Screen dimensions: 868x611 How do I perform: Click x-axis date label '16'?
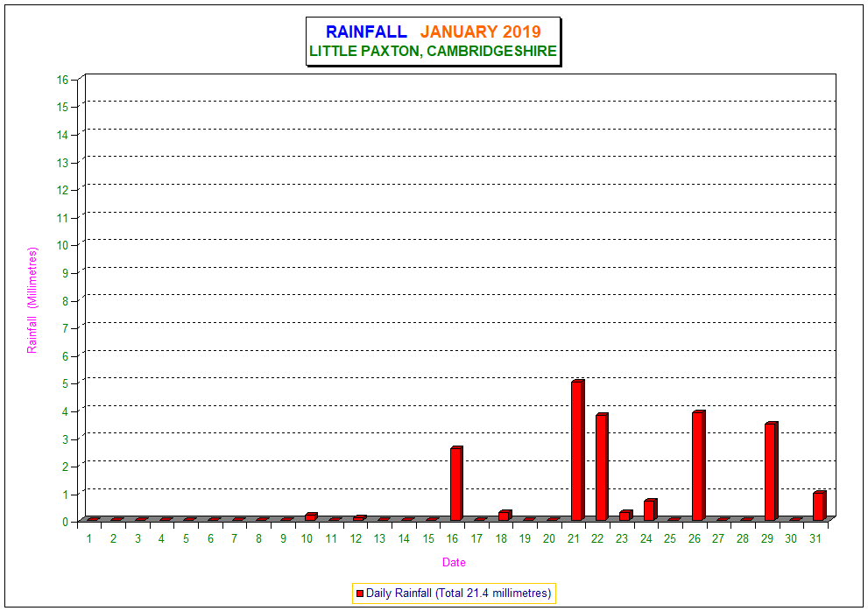click(x=452, y=538)
